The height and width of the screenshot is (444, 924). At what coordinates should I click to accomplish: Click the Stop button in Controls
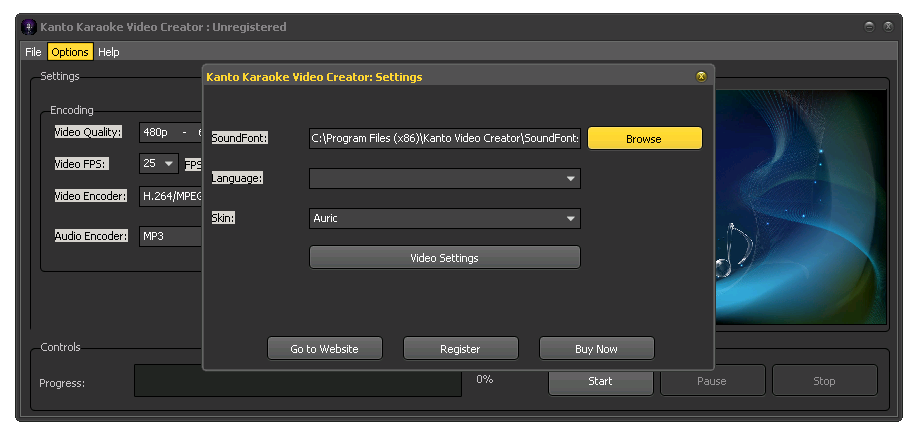click(824, 381)
